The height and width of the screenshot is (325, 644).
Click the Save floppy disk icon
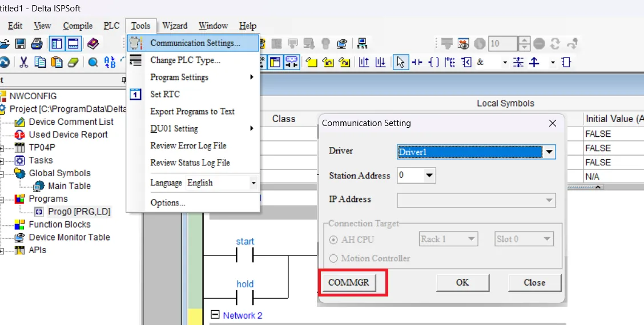click(20, 43)
